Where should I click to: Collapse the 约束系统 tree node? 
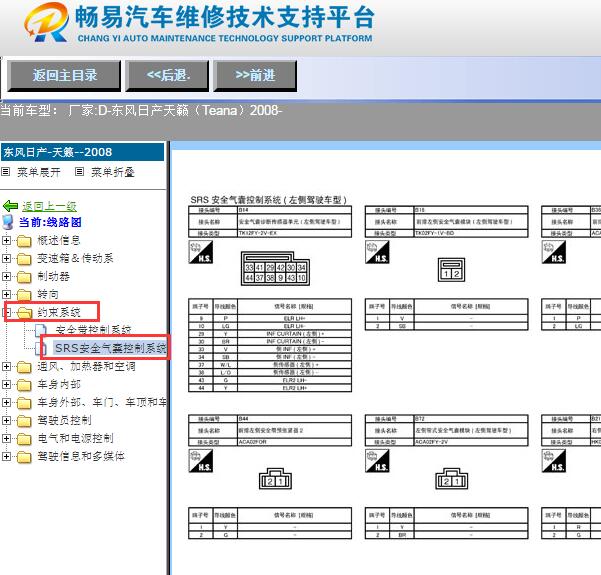6,312
